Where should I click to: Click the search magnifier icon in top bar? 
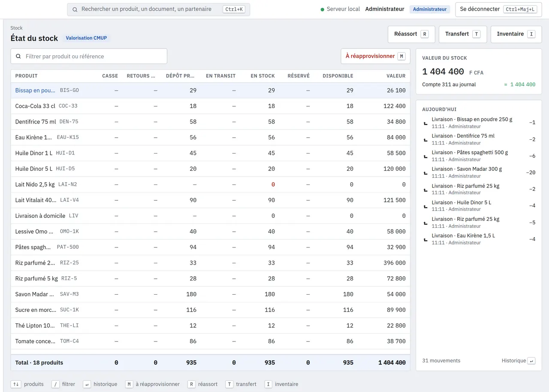[x=75, y=9]
